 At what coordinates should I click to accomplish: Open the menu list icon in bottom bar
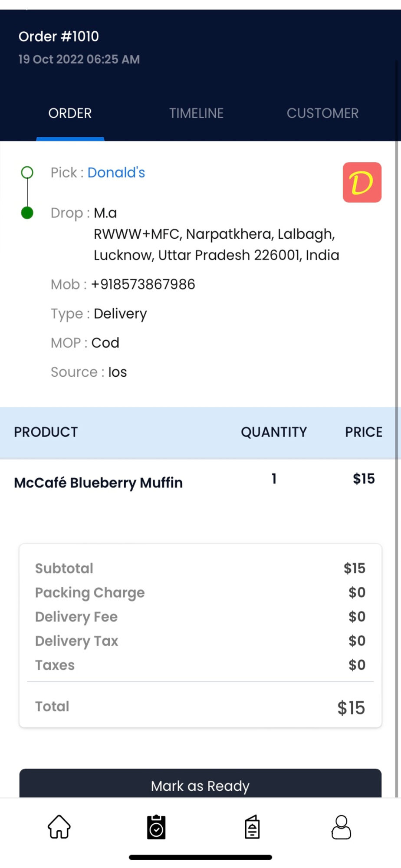point(252,827)
